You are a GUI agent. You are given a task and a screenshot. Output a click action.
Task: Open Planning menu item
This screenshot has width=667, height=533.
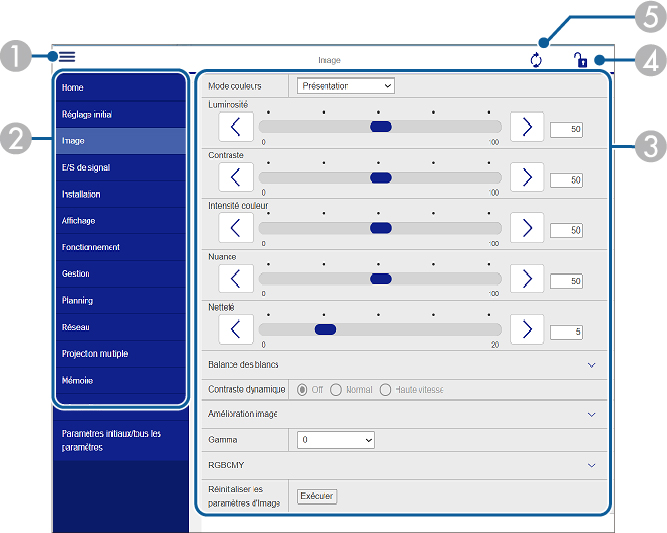pyautogui.click(x=121, y=301)
